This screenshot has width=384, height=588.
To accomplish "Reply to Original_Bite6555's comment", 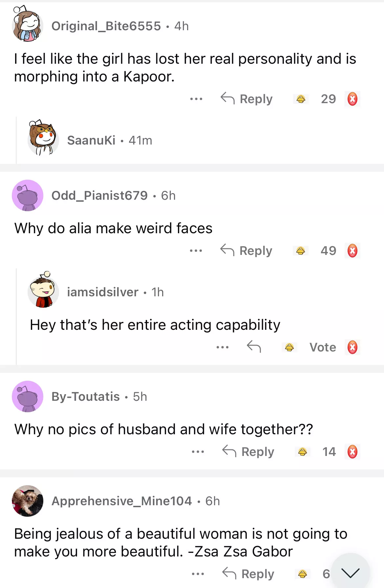I will point(247,99).
